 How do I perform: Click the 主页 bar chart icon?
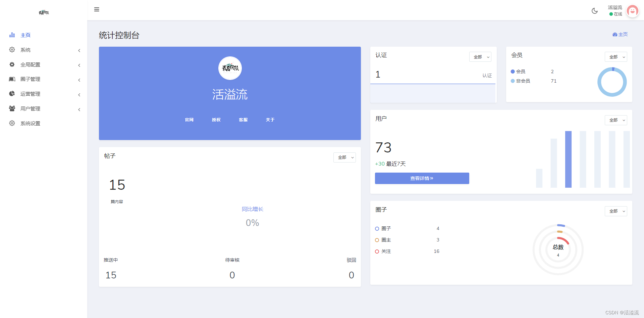click(x=12, y=35)
